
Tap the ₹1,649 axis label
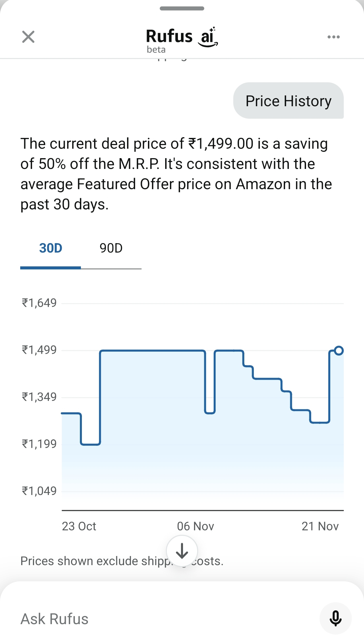[x=39, y=303]
